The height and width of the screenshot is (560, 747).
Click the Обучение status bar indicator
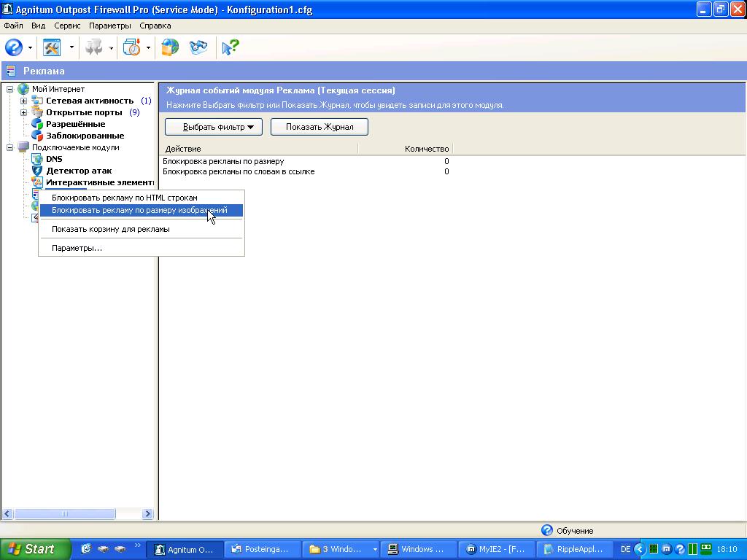[568, 531]
